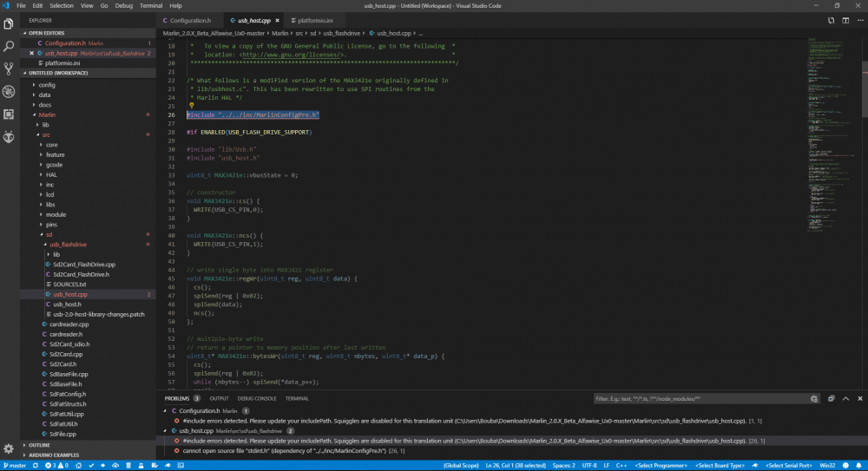Open the Explorer view in activity bar
The width and height of the screenshot is (868, 471).
[9, 23]
